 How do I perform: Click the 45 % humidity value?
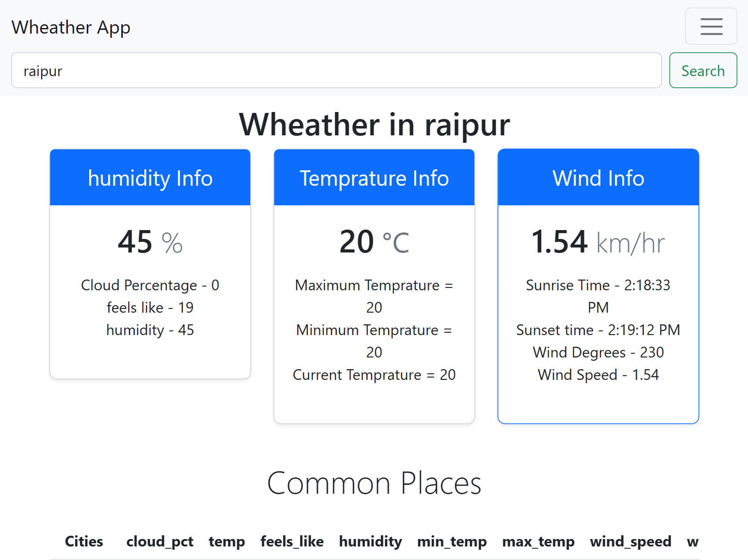click(x=150, y=241)
